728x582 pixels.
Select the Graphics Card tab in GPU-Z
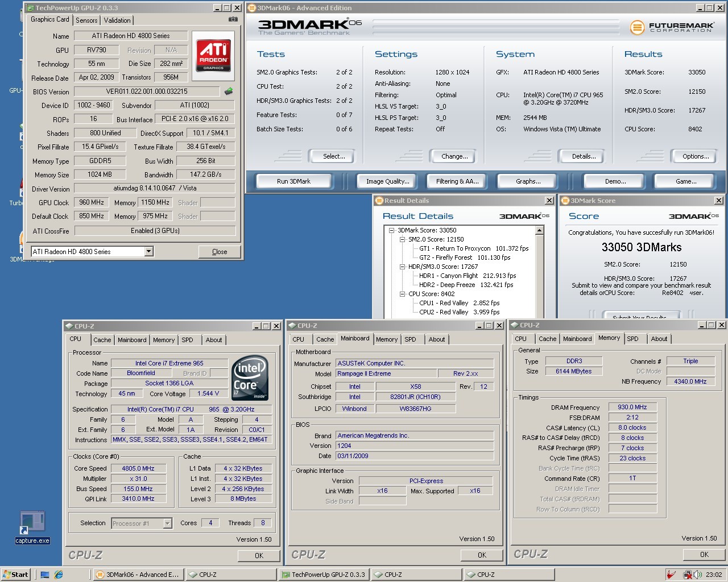[x=50, y=19]
